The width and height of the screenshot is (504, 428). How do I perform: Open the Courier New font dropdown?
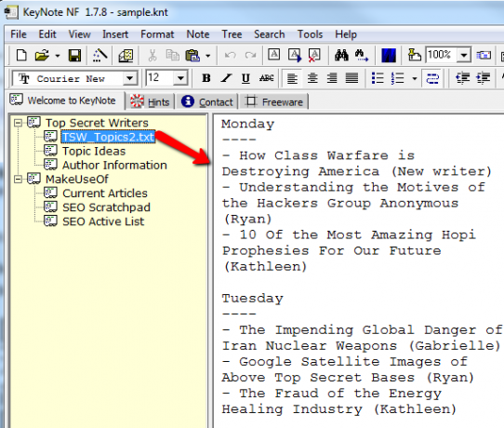[x=130, y=78]
